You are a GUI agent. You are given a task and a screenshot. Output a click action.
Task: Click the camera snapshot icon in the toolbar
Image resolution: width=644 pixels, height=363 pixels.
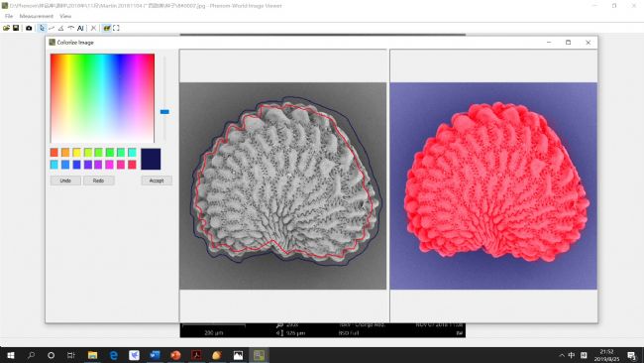click(29, 28)
